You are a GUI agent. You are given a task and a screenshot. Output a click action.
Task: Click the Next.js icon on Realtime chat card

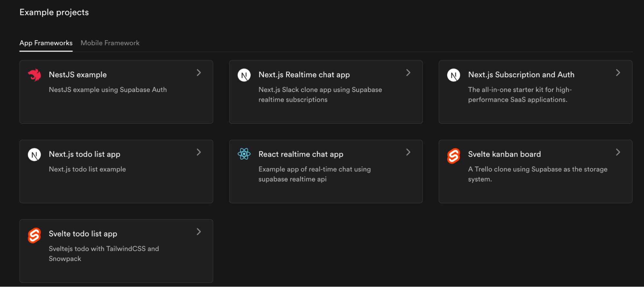[x=244, y=75]
